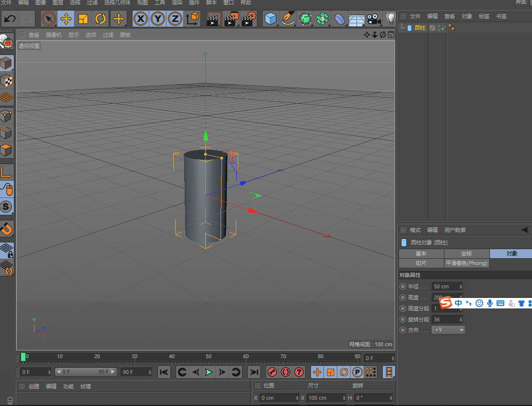Toggle Y axis lock
532x406 pixels.
158,19
